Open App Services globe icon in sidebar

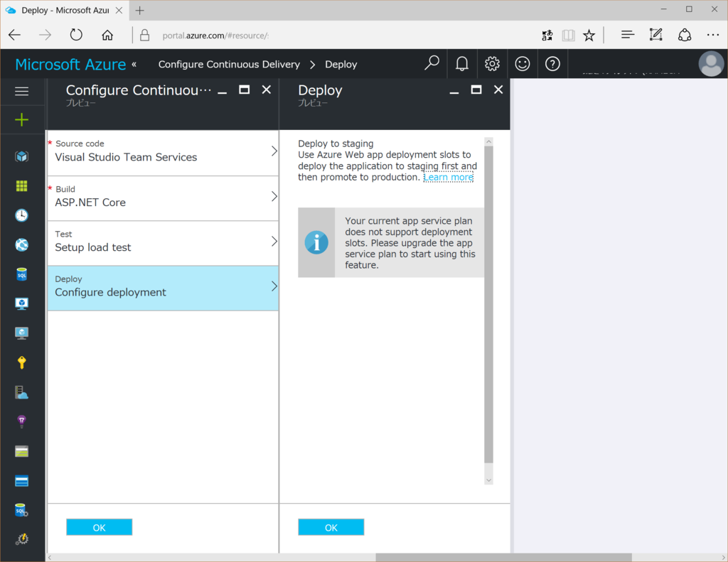tap(22, 244)
